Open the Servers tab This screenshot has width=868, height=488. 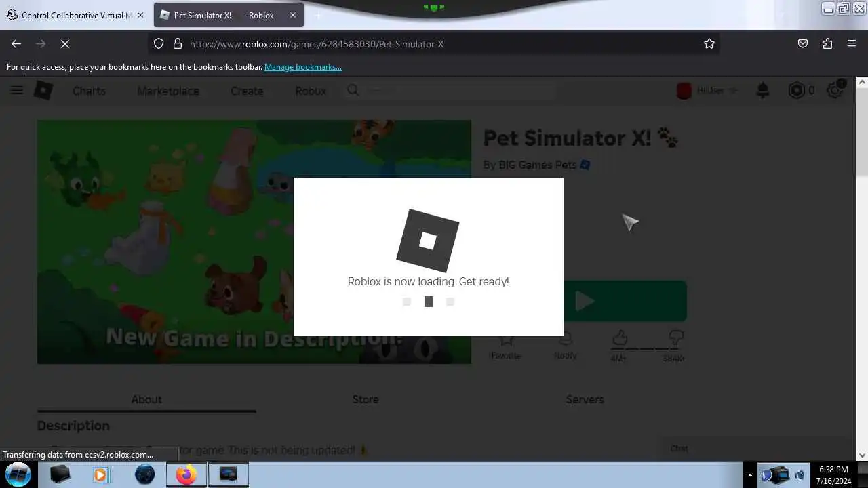pos(585,399)
